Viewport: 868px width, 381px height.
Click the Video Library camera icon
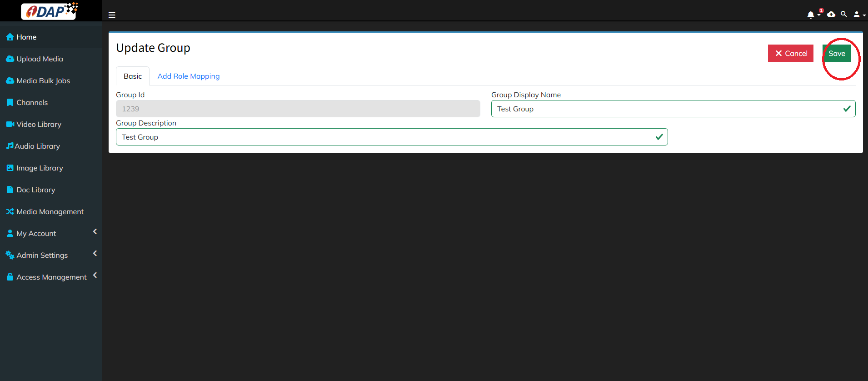tap(10, 124)
